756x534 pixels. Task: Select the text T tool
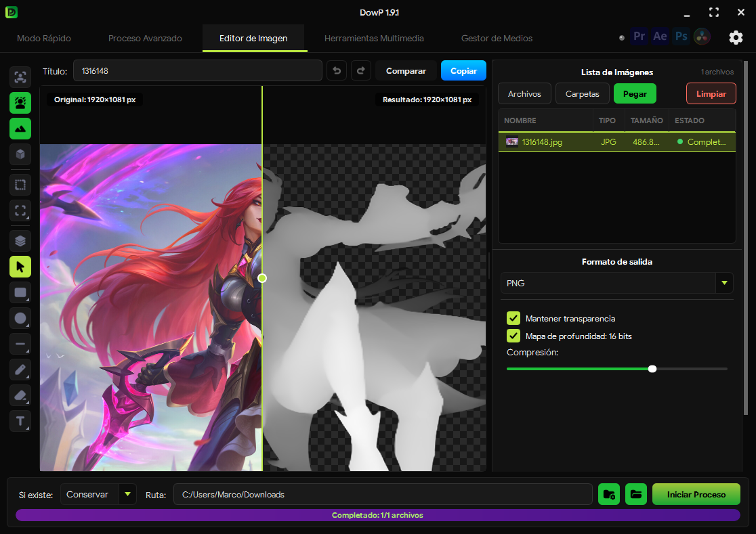click(x=20, y=422)
